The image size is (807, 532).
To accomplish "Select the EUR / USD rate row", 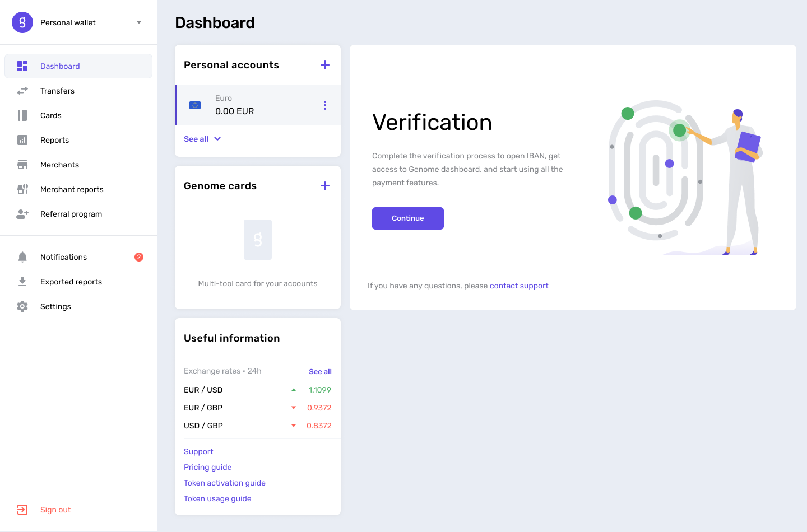I will click(258, 390).
